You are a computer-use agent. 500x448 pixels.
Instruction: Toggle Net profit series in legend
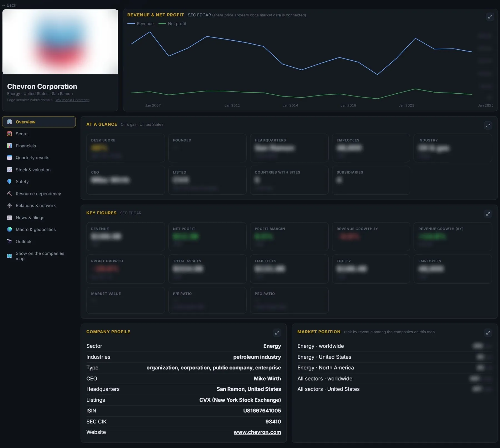click(172, 24)
